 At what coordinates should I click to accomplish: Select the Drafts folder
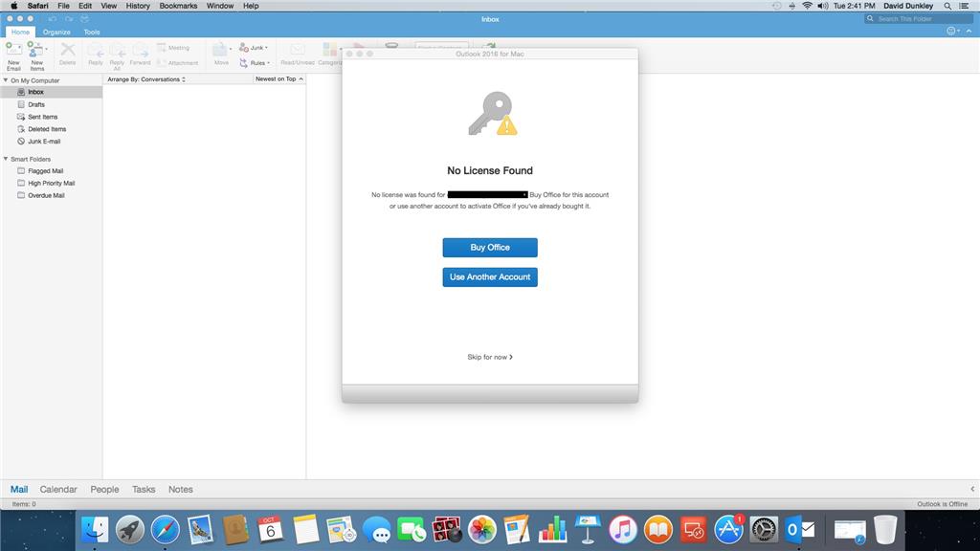pos(52,104)
